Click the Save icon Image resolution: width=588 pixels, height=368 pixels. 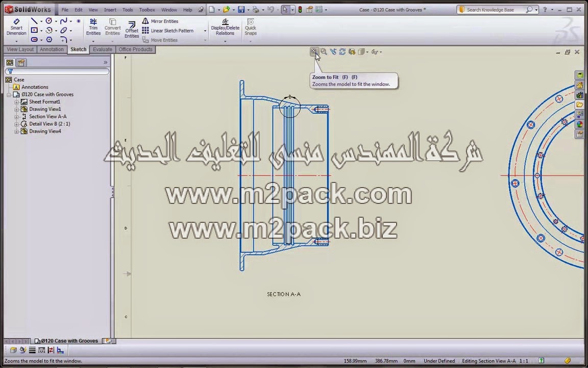coord(241,10)
